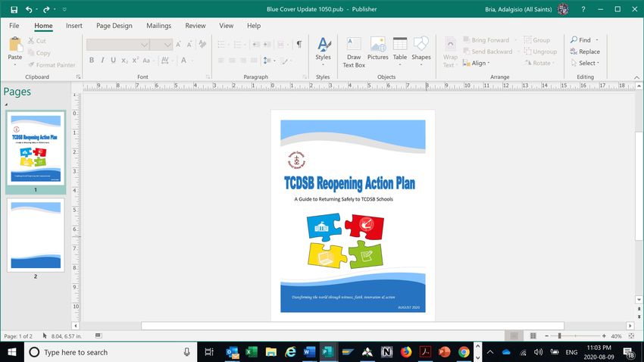Collapse the ribbon chevron

(636, 77)
